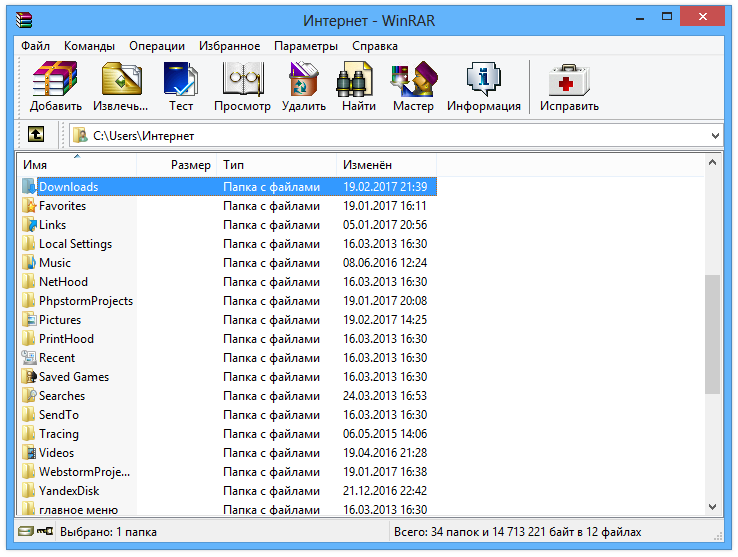The width and height of the screenshot is (738, 557).
Task: Click the scrollbar up arrow
Action: (712, 162)
